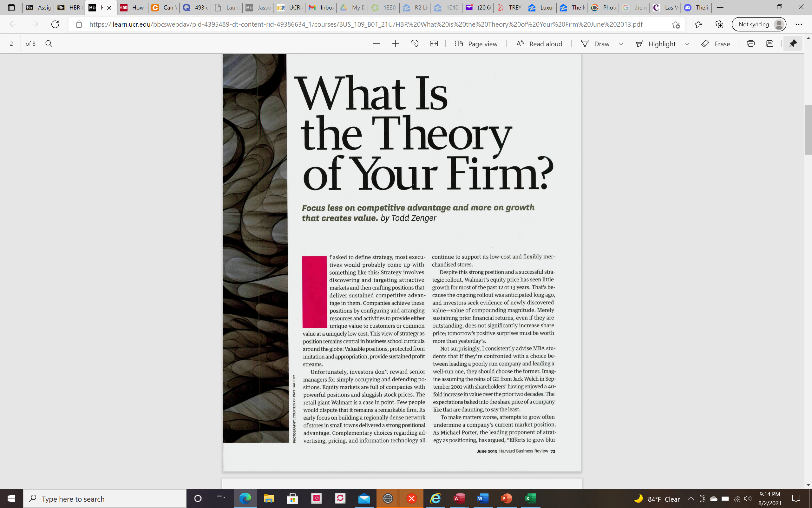Switch to the UCRiv tab
Screen dimensions: 812x508
tap(290, 7)
